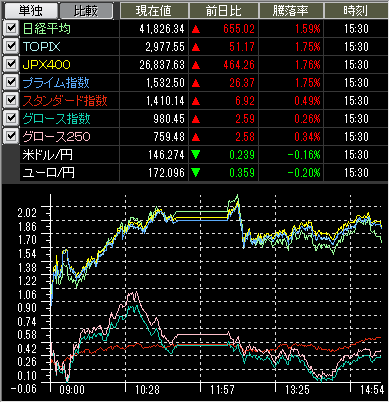Click the 時刻 column header
The image size is (390, 403).
tap(356, 11)
